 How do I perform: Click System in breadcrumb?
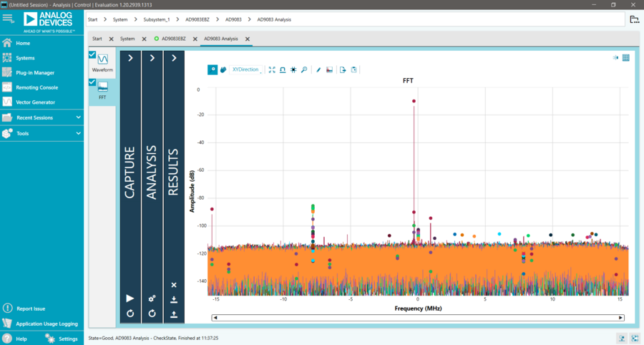[120, 20]
